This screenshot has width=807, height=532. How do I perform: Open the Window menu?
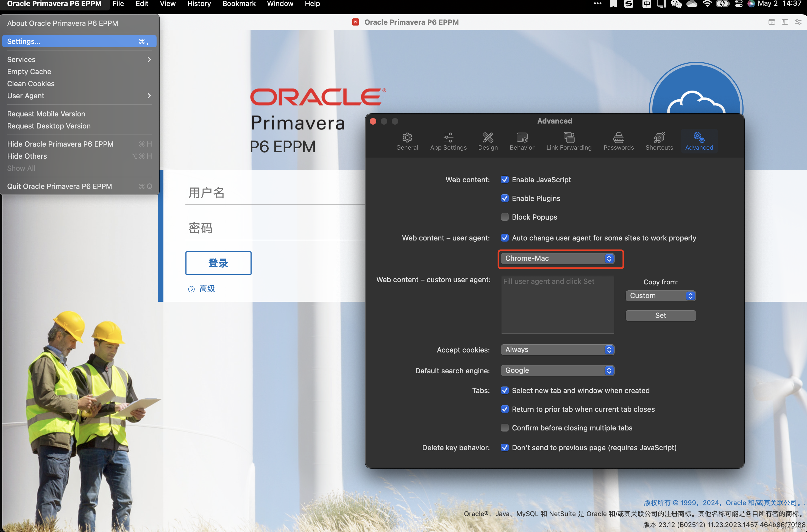pyautogui.click(x=280, y=4)
